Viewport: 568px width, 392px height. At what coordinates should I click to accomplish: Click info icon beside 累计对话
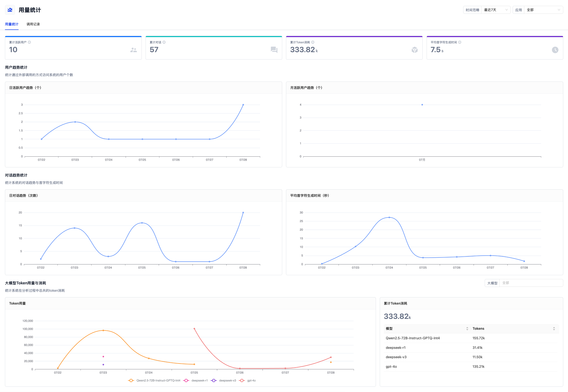click(164, 42)
